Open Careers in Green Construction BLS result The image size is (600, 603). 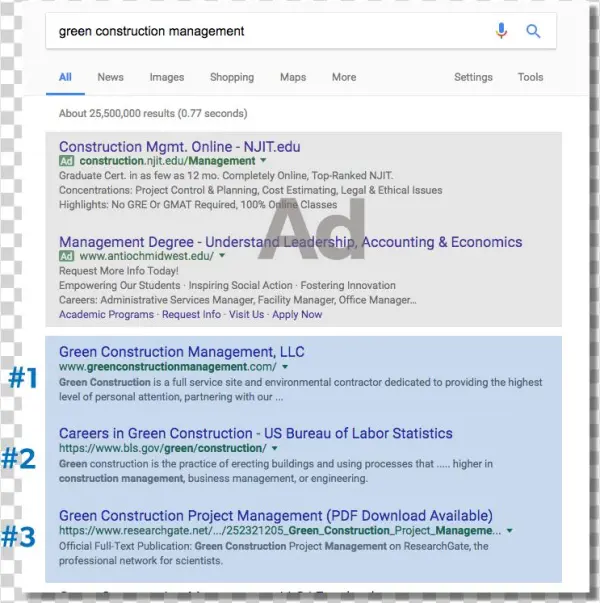[x=255, y=433]
